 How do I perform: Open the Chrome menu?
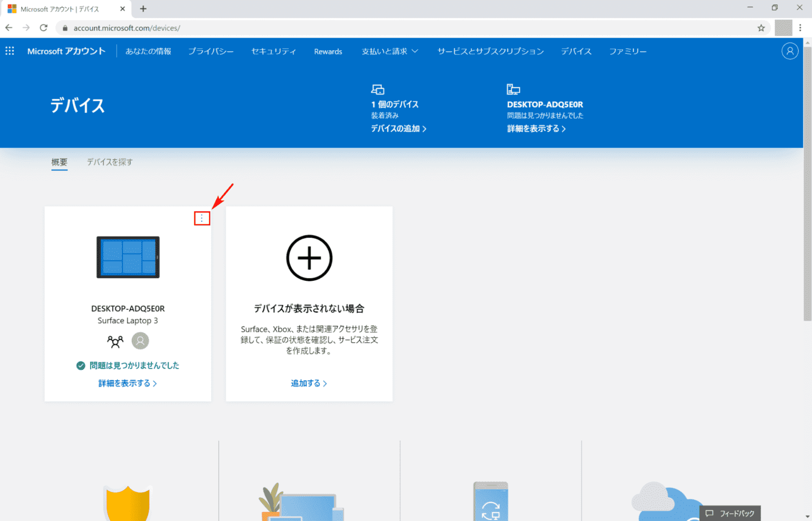[x=800, y=28]
